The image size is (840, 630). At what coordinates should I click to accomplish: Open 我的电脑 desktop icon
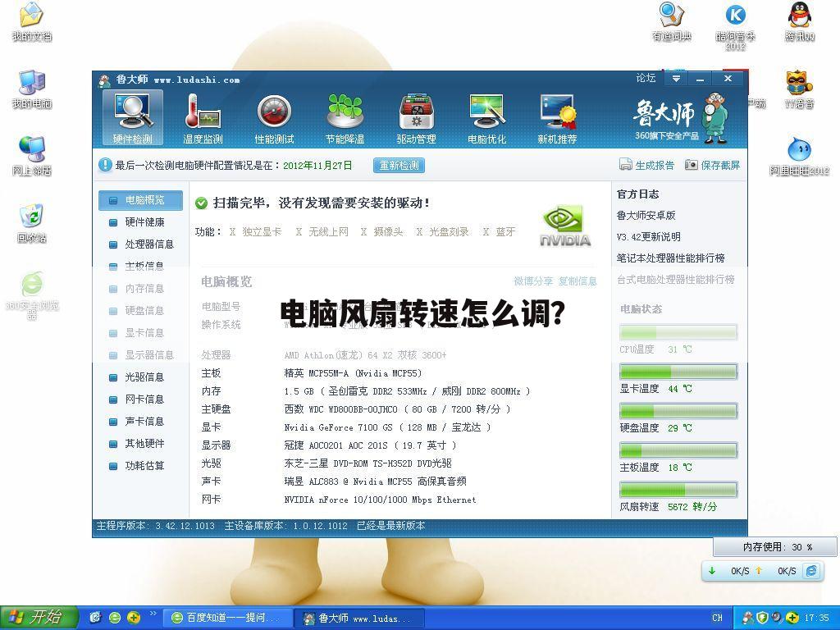[32, 89]
